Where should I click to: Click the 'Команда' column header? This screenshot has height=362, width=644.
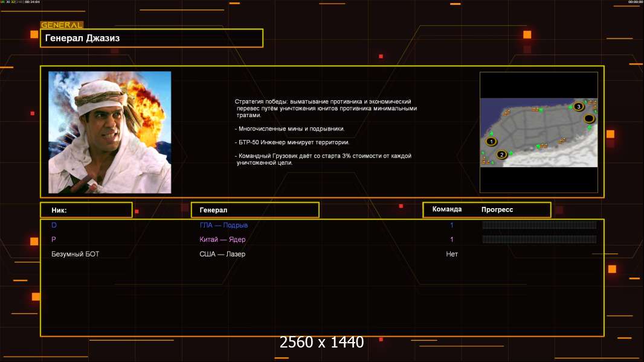[x=447, y=209]
